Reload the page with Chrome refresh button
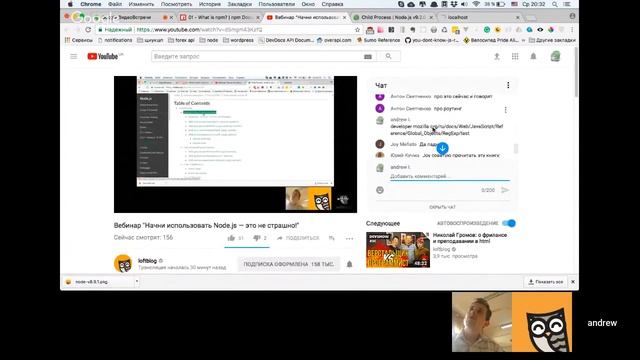 point(88,30)
